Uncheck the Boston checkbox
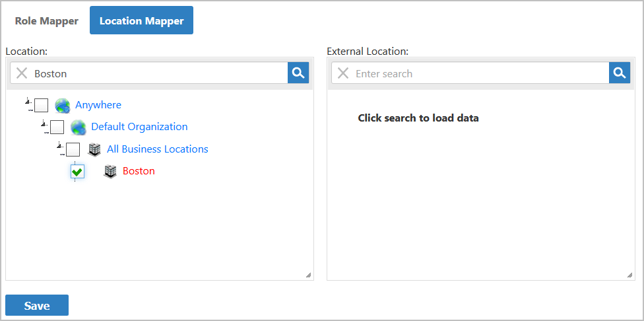This screenshot has height=321, width=644. pos(77,172)
